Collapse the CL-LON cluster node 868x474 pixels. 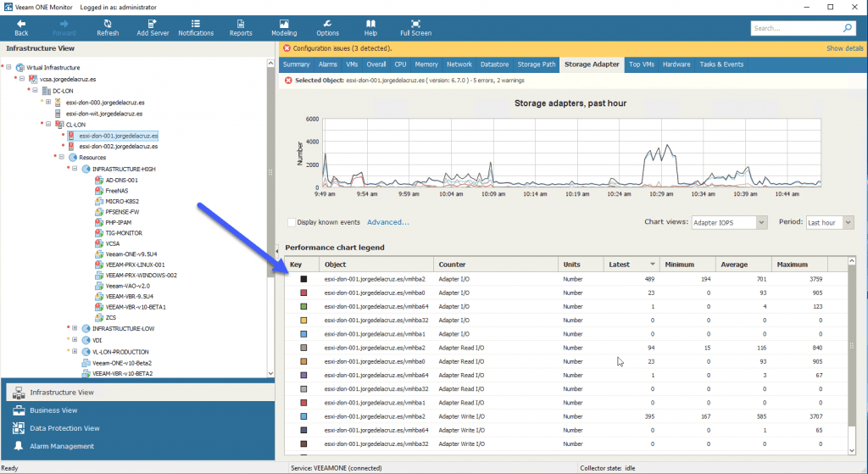pos(48,124)
